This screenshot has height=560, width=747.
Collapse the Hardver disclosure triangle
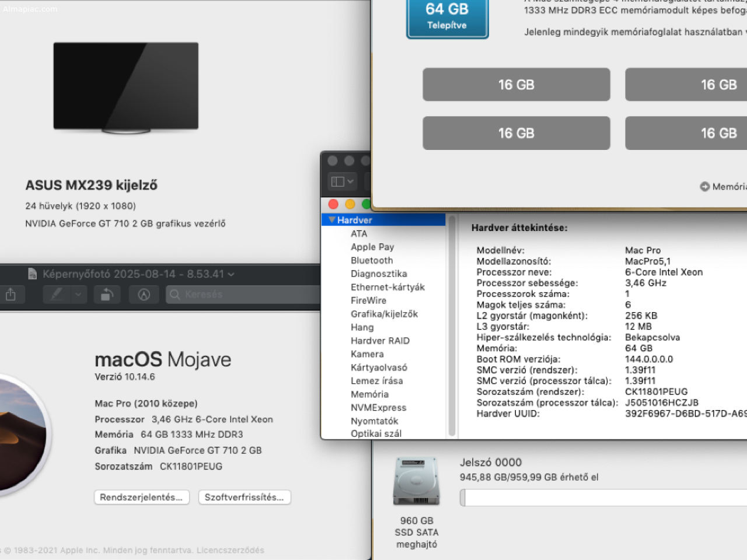pyautogui.click(x=331, y=220)
